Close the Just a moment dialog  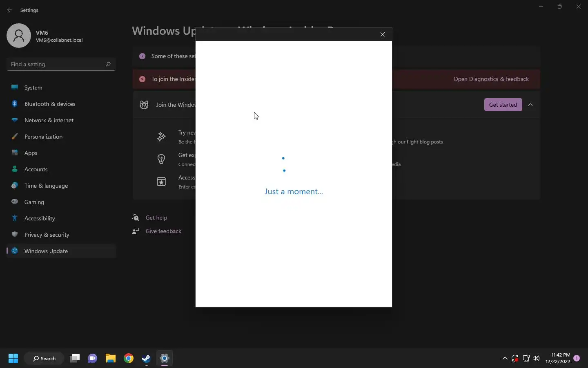coord(383,34)
